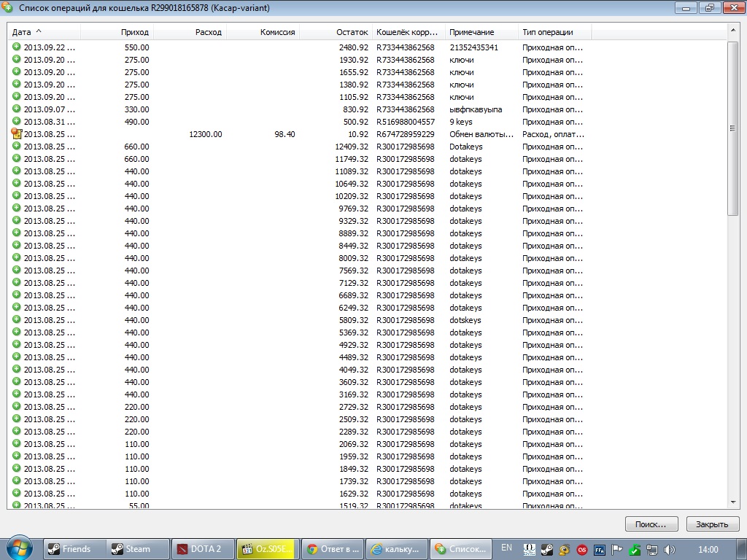Click the green plus icon of the 5809.32 dotskeys row

17,319
